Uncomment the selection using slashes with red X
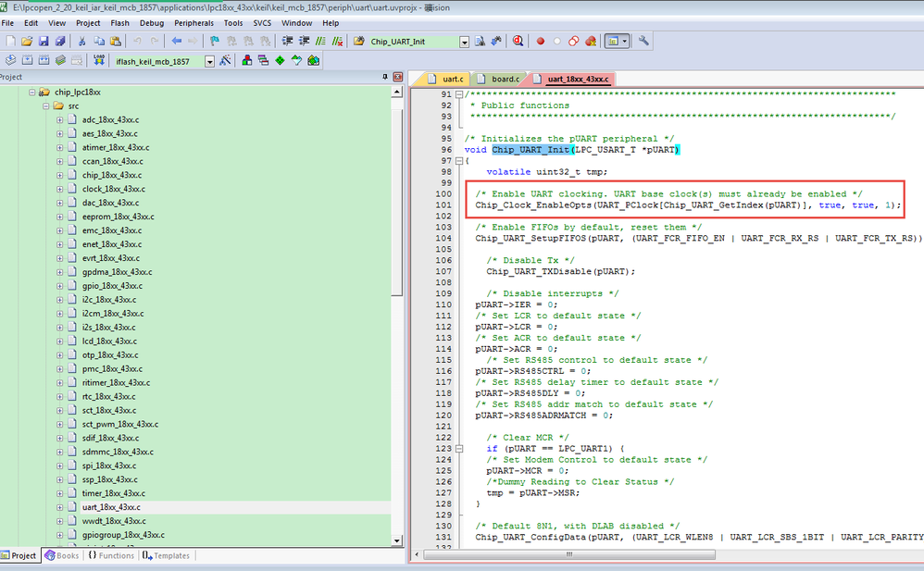This screenshot has height=571, width=924. tap(337, 42)
